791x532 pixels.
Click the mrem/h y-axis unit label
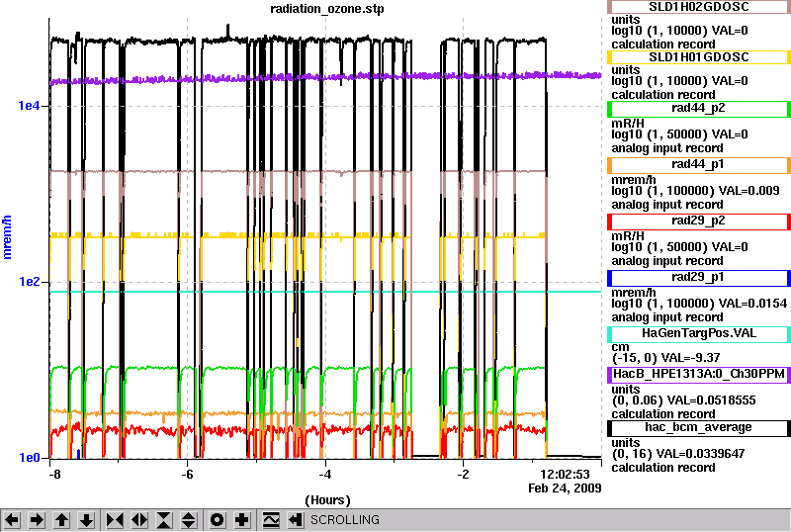click(7, 237)
